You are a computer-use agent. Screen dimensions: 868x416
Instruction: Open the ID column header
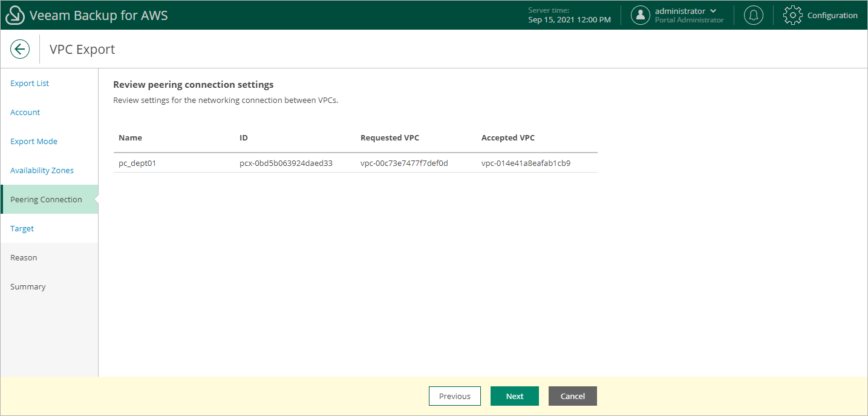pyautogui.click(x=244, y=137)
